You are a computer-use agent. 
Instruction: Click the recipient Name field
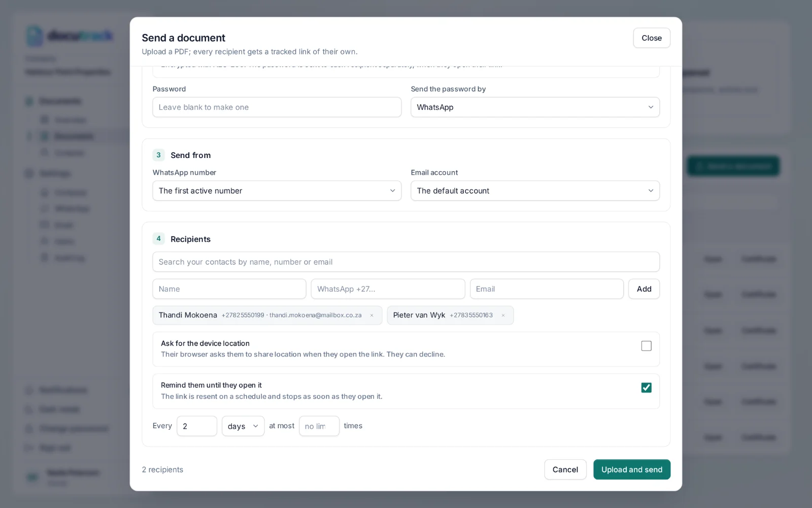(229, 289)
